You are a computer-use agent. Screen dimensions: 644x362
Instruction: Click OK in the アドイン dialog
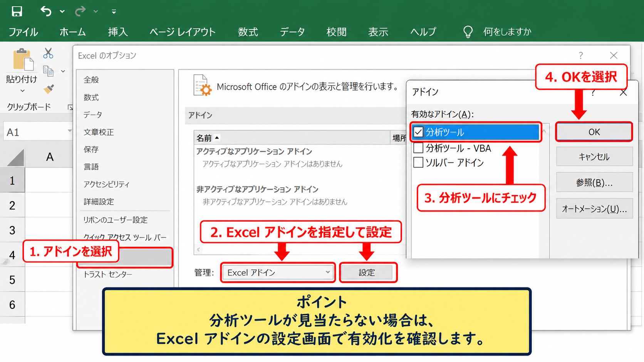[594, 132]
